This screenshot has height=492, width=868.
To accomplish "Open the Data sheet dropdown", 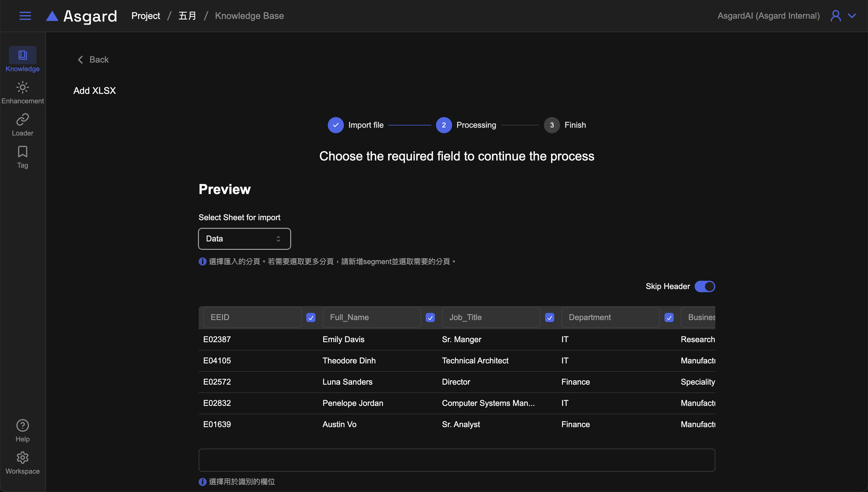I will pos(244,239).
